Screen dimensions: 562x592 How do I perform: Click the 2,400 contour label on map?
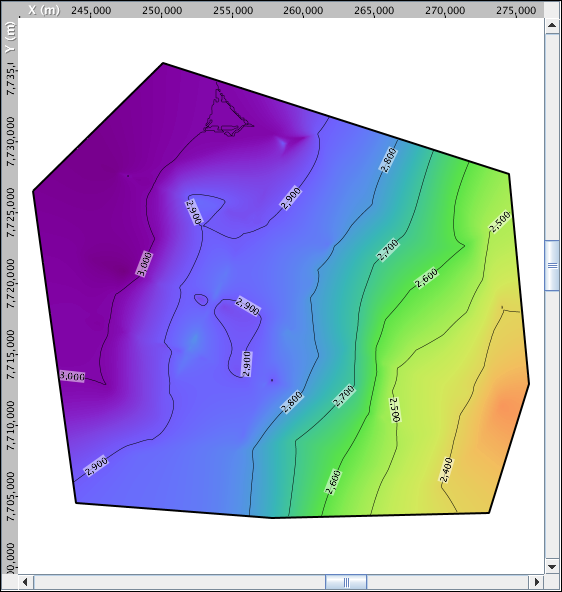coord(447,470)
